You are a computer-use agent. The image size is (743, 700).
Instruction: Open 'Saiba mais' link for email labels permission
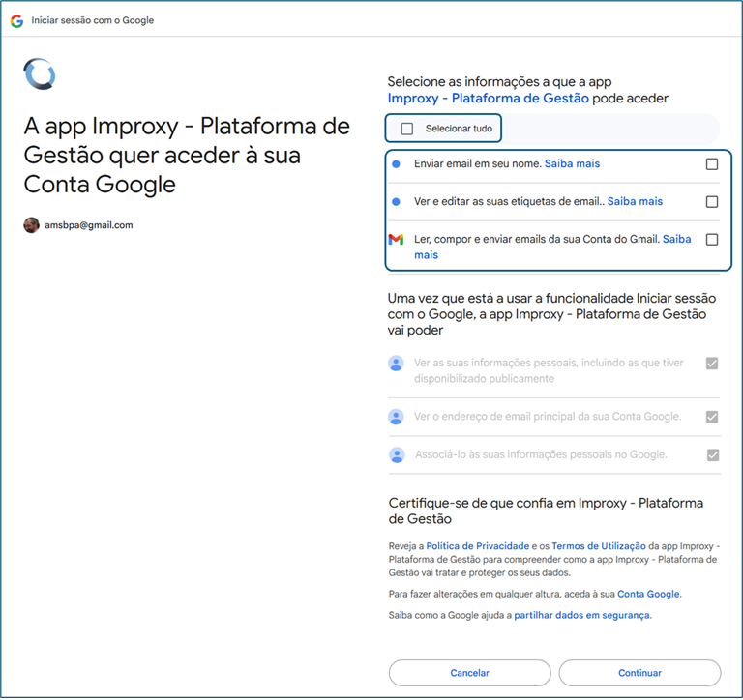click(x=635, y=202)
